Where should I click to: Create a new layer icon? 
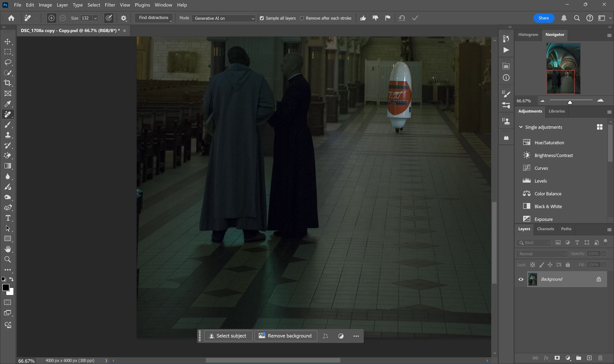click(x=589, y=358)
